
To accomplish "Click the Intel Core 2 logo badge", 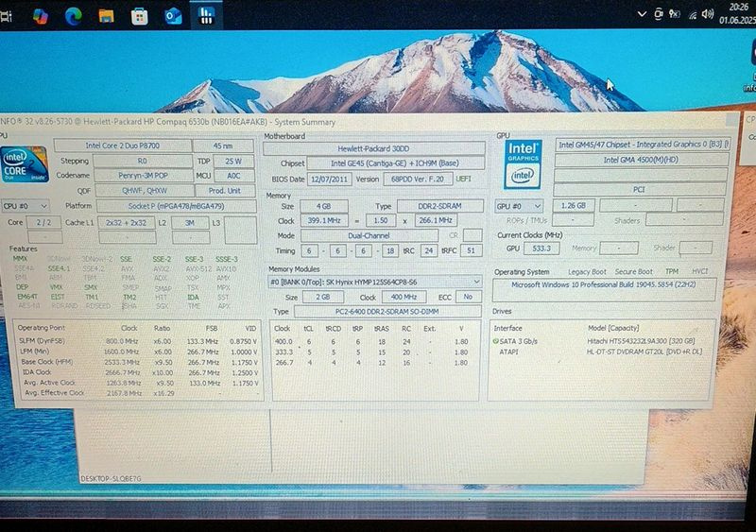I will click(x=25, y=164).
